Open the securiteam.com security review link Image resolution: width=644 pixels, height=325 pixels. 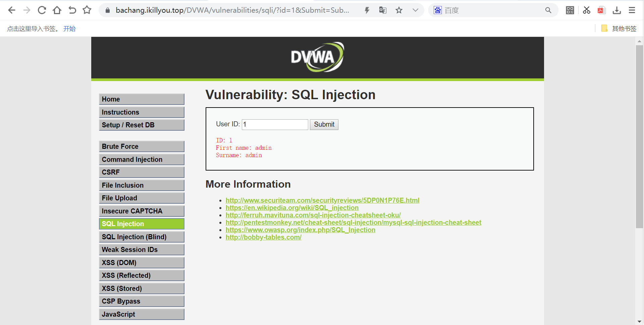tap(322, 200)
